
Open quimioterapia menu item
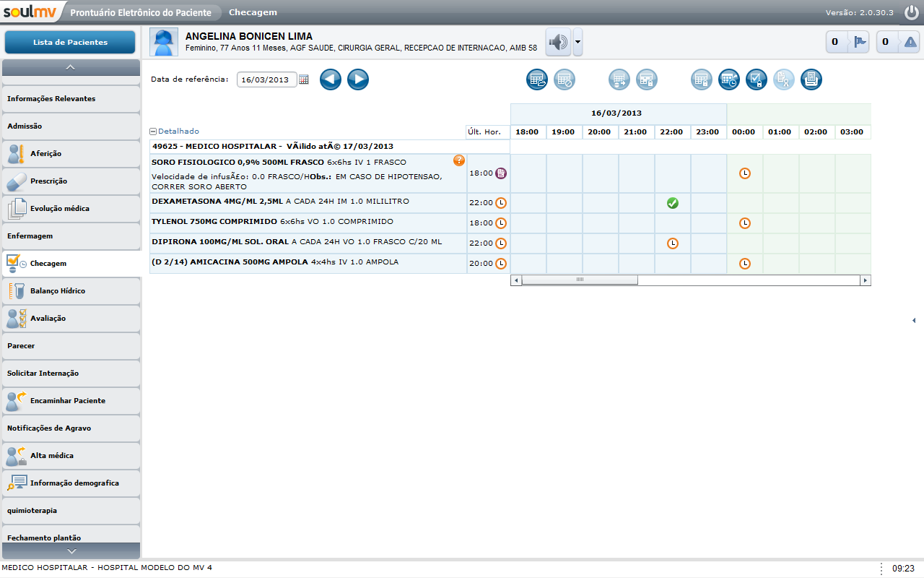point(71,511)
